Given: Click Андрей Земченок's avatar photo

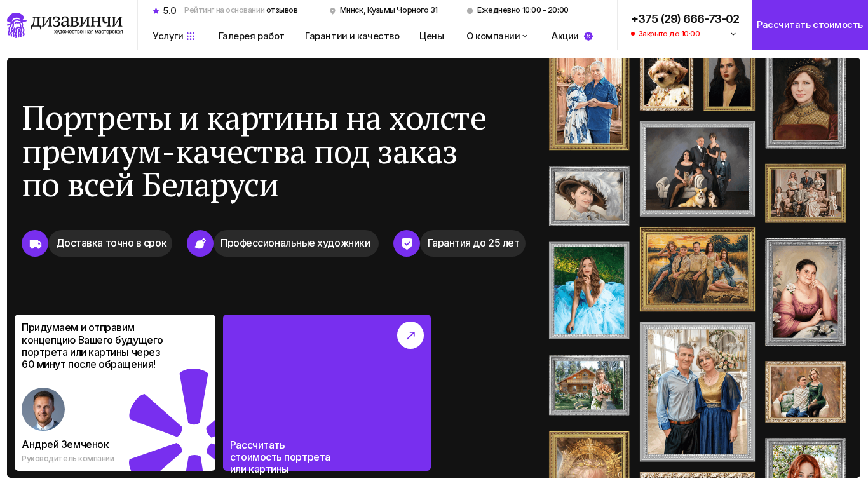Looking at the screenshot, I should pyautogui.click(x=43, y=409).
